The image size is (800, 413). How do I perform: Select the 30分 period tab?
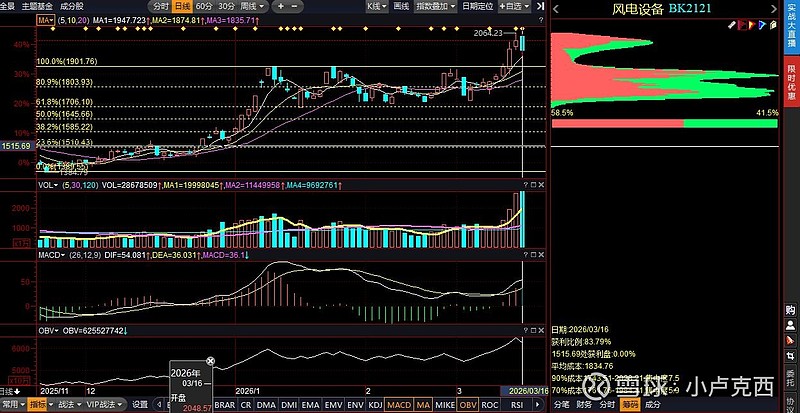click(226, 7)
